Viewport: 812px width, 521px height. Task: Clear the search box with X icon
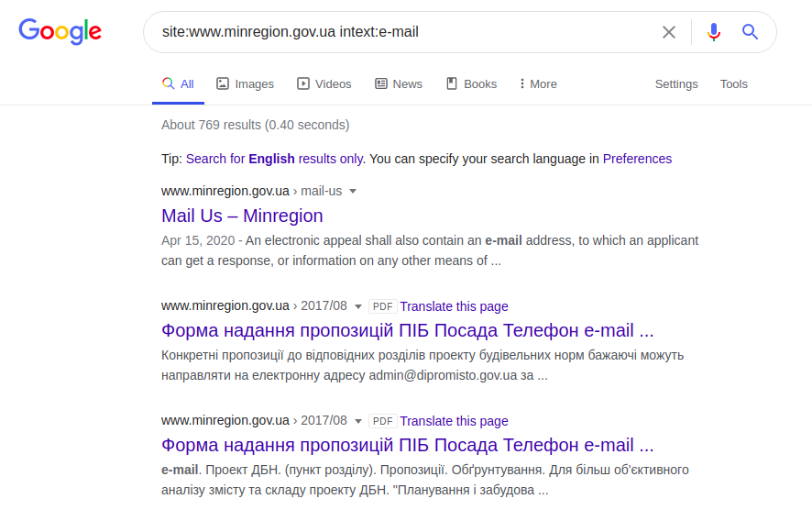point(669,32)
